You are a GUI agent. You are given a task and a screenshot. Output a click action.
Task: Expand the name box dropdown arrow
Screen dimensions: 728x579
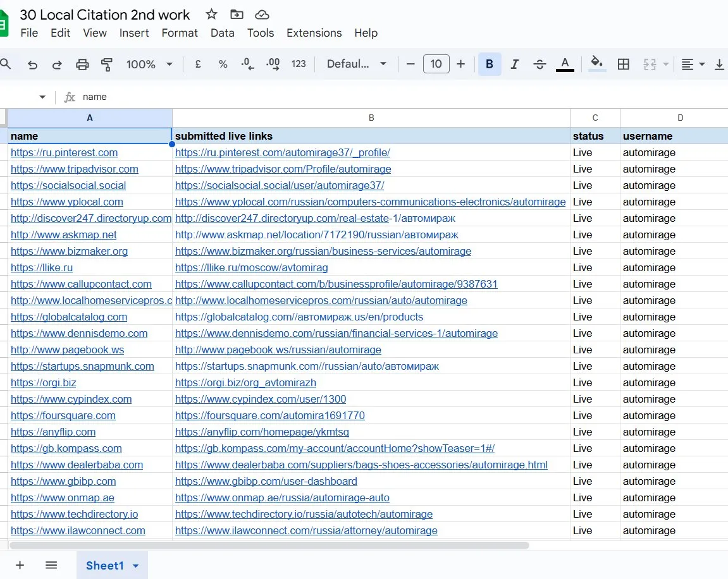click(42, 97)
